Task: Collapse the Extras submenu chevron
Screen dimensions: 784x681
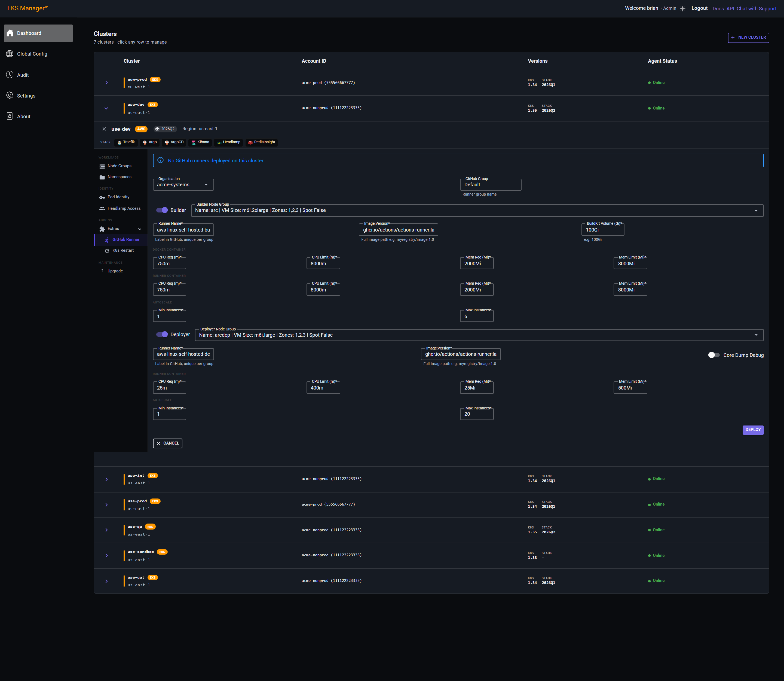Action: pyautogui.click(x=140, y=229)
